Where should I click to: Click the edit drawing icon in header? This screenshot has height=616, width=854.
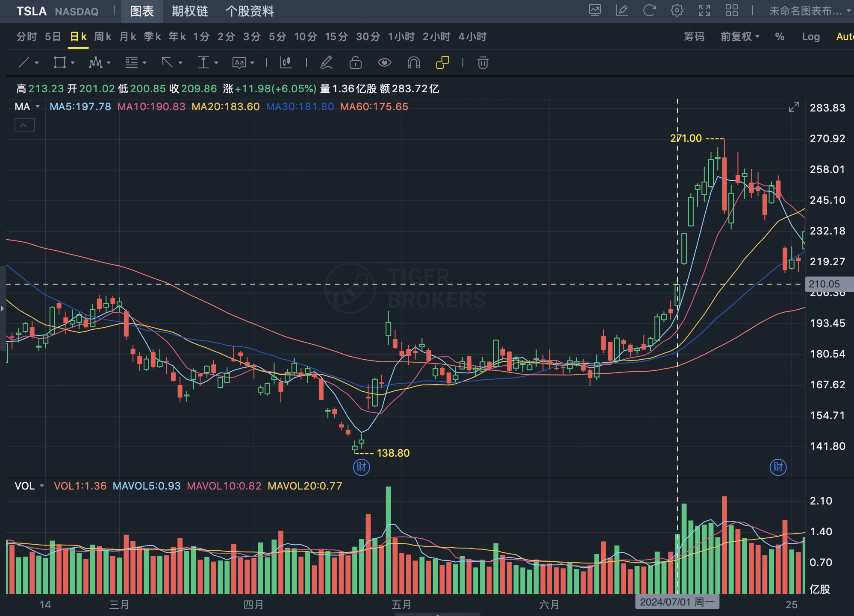622,11
